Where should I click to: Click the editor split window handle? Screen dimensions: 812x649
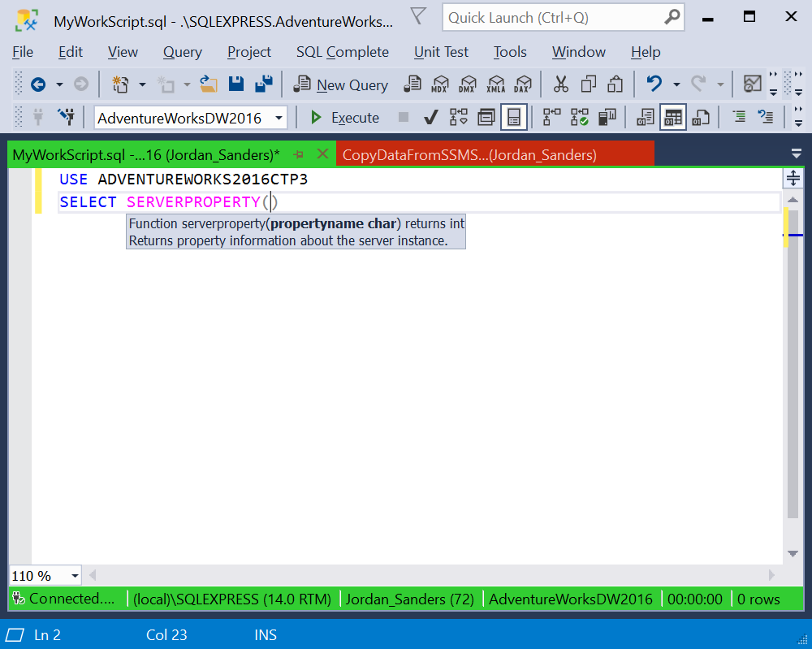click(793, 179)
